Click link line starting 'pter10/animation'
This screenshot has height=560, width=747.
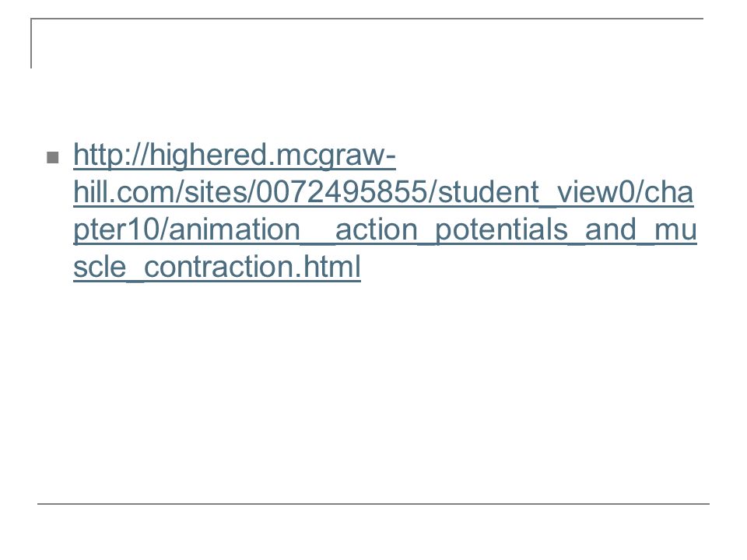click(x=385, y=229)
